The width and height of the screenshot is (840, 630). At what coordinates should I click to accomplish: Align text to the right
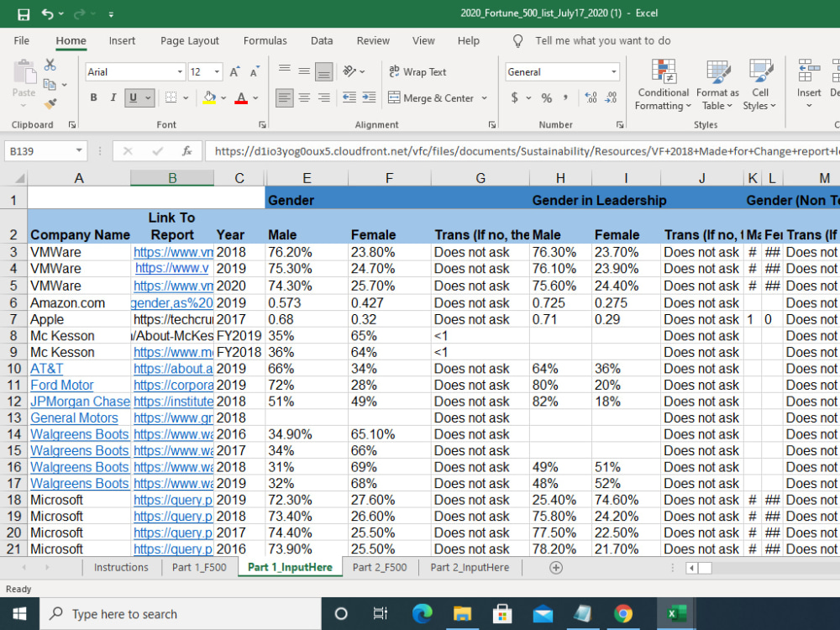323,97
